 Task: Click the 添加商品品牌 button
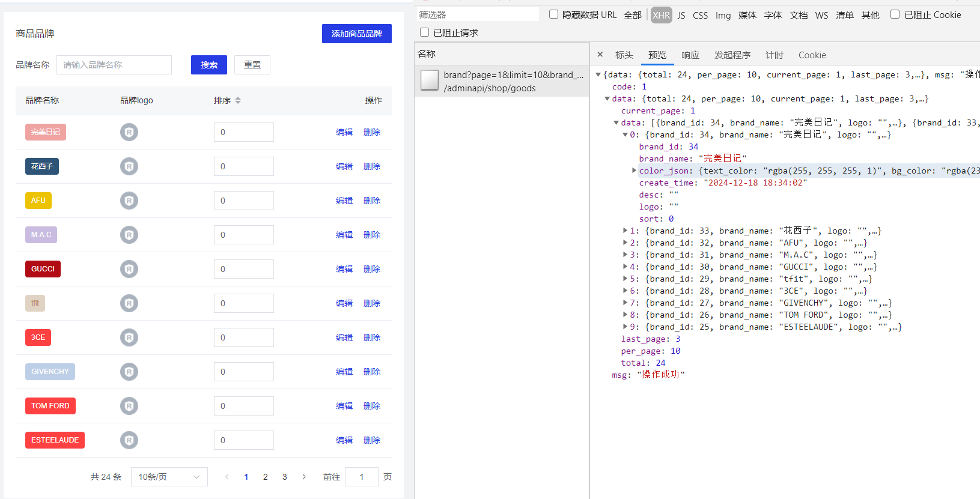coord(356,34)
